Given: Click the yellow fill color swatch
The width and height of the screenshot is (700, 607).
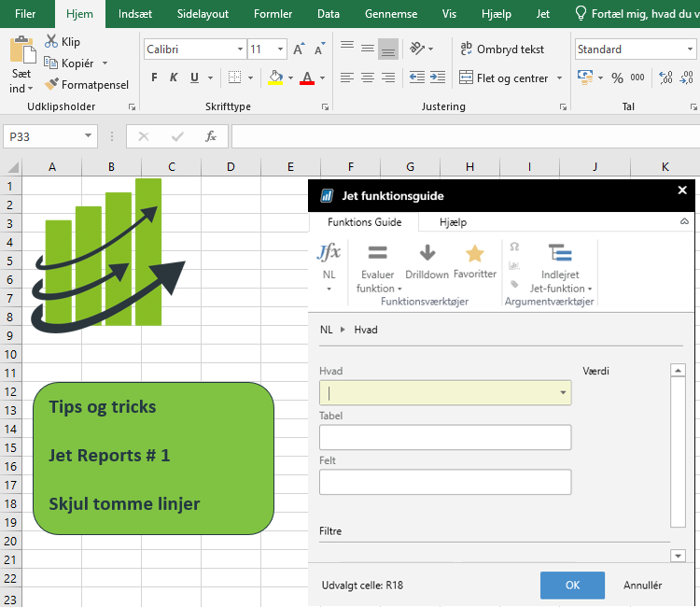Looking at the screenshot, I should pos(275,79).
